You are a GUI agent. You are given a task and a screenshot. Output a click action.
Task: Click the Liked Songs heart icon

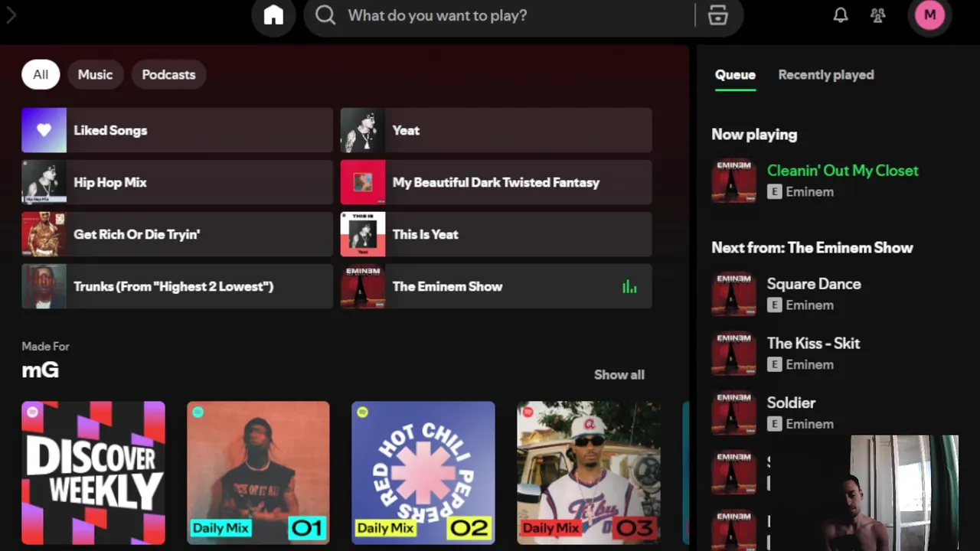[44, 130]
